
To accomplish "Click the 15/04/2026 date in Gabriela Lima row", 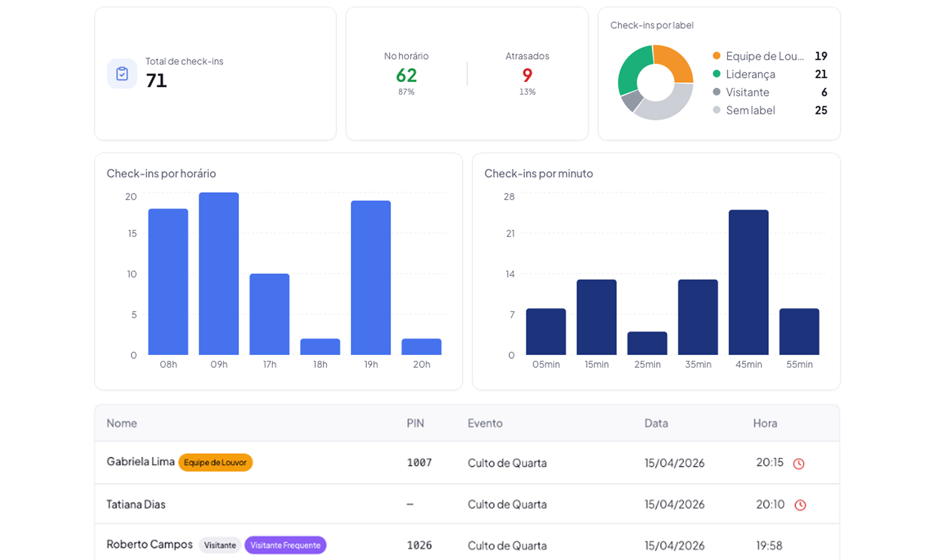I will (674, 463).
